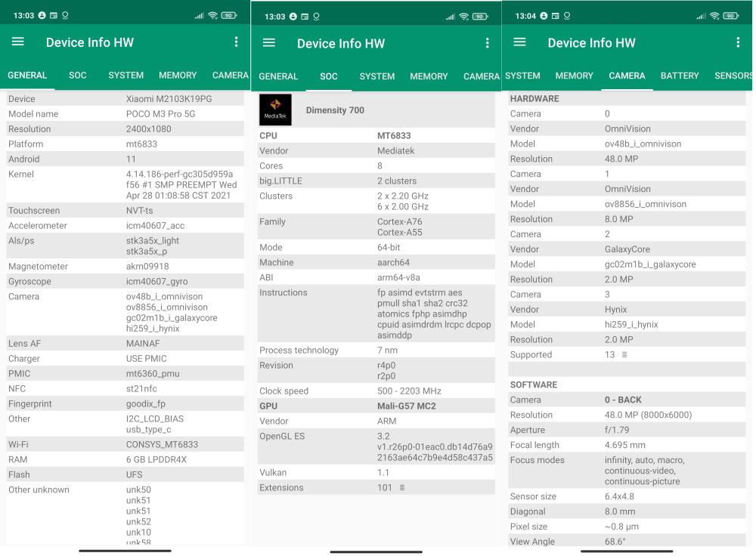
Task: Tap the PMIC value mt6360_pmu
Action: pos(153,373)
